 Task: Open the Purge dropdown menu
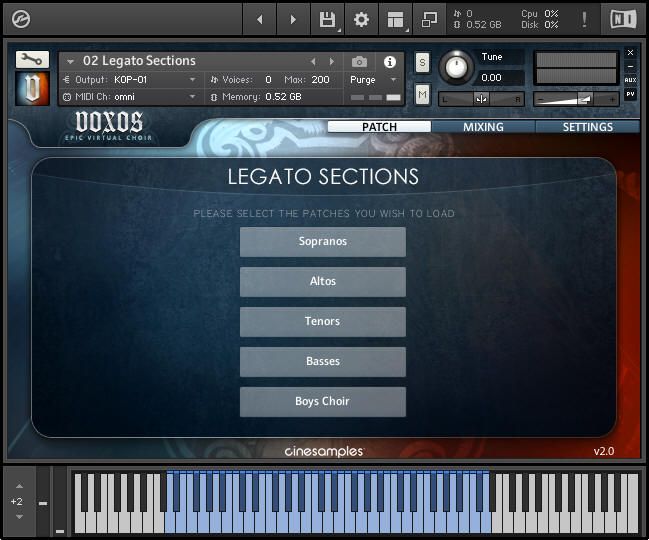point(375,79)
